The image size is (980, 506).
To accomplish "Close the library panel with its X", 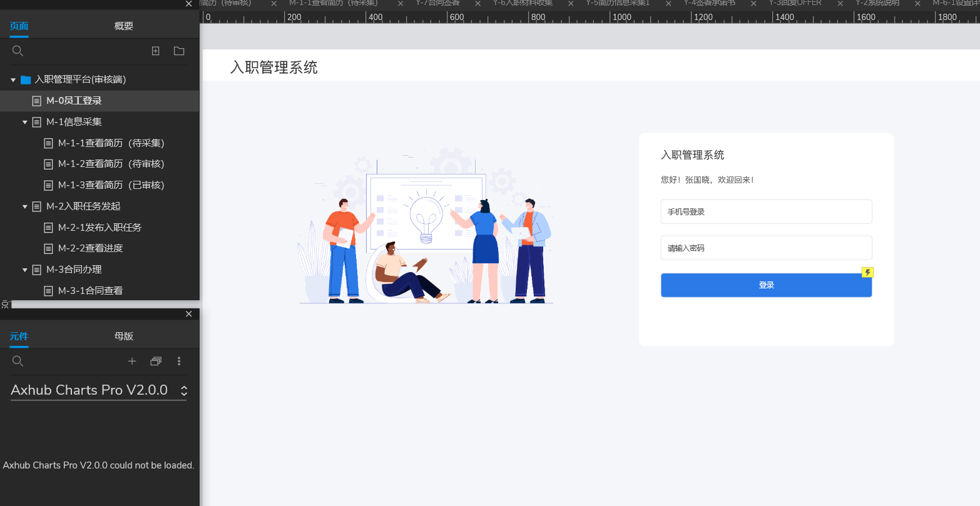I will point(189,314).
